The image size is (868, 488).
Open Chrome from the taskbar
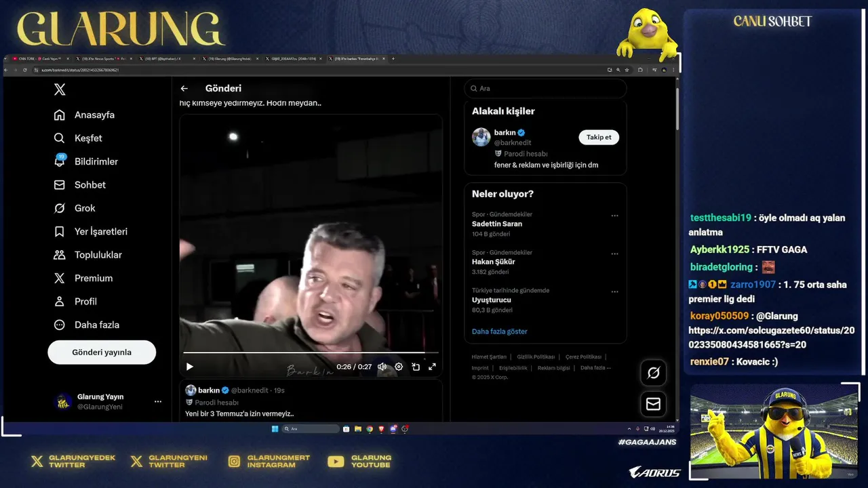pos(370,429)
